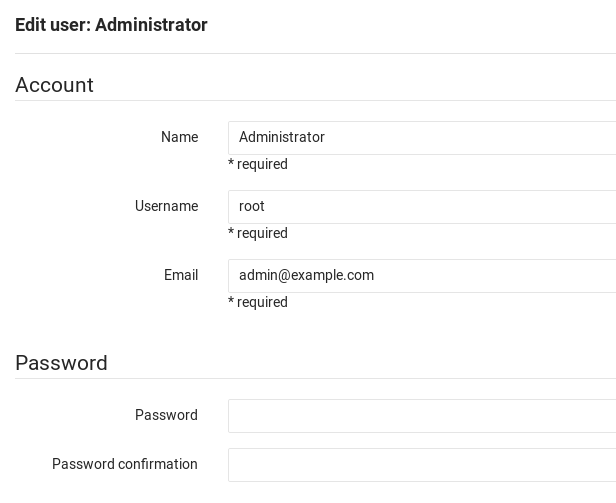This screenshot has height=503, width=616.
Task: Click the required hint below Username field
Action: click(x=258, y=233)
